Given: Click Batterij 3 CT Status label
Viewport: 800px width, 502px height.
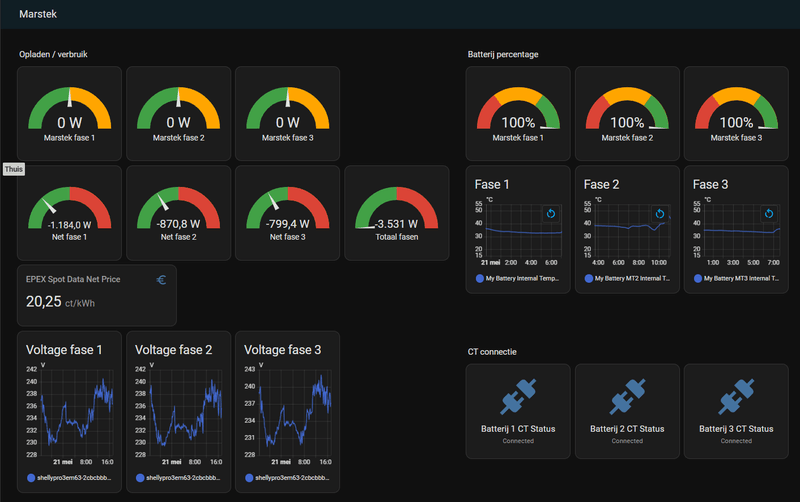Looking at the screenshot, I should click(736, 429).
